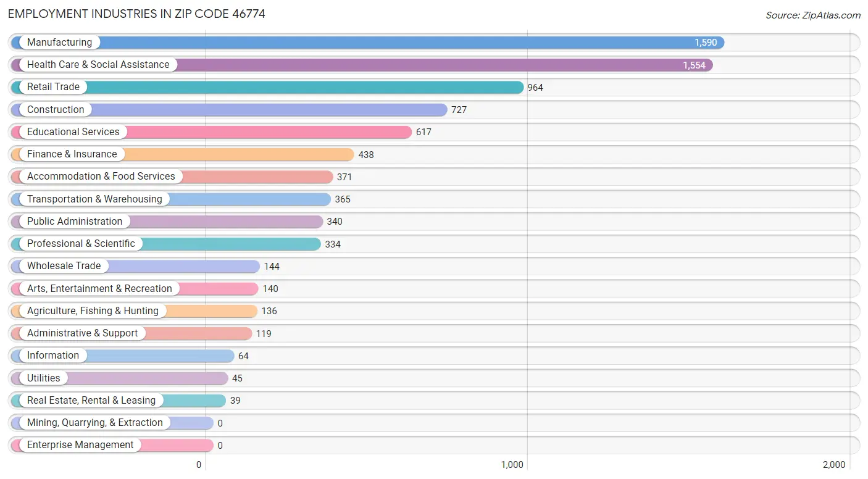Select the 144 value beside Wholesale Trade
Screen dimensions: 868x479
coord(272,267)
